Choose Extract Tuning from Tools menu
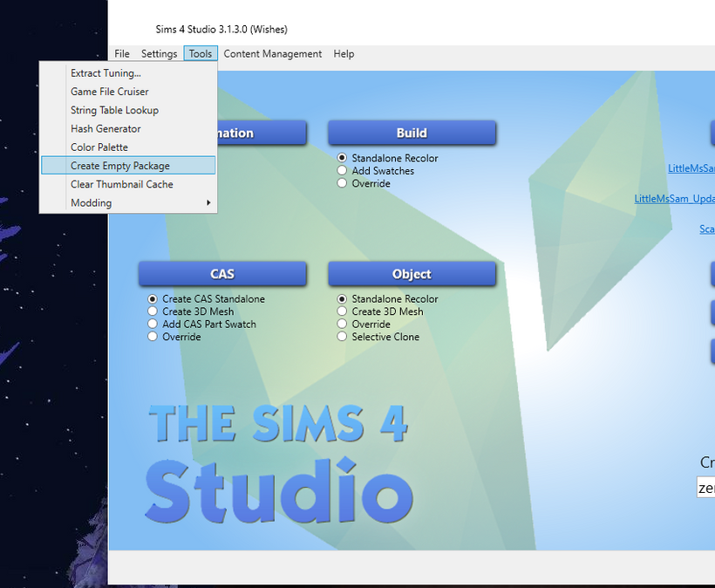This screenshot has width=715, height=588. [106, 73]
